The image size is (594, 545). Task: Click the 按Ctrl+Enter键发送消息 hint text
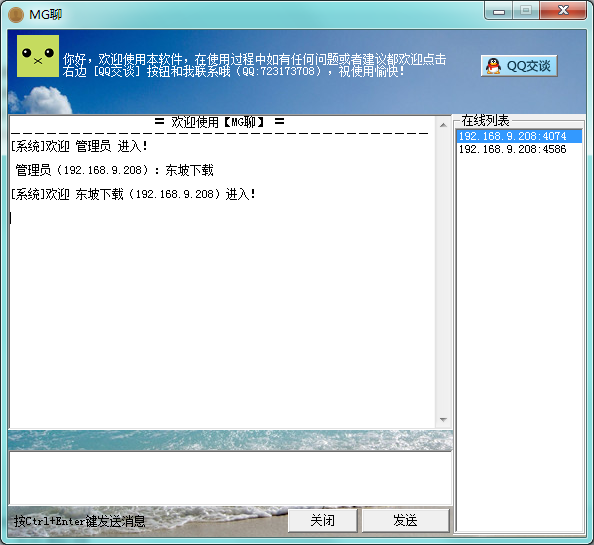(x=80, y=521)
